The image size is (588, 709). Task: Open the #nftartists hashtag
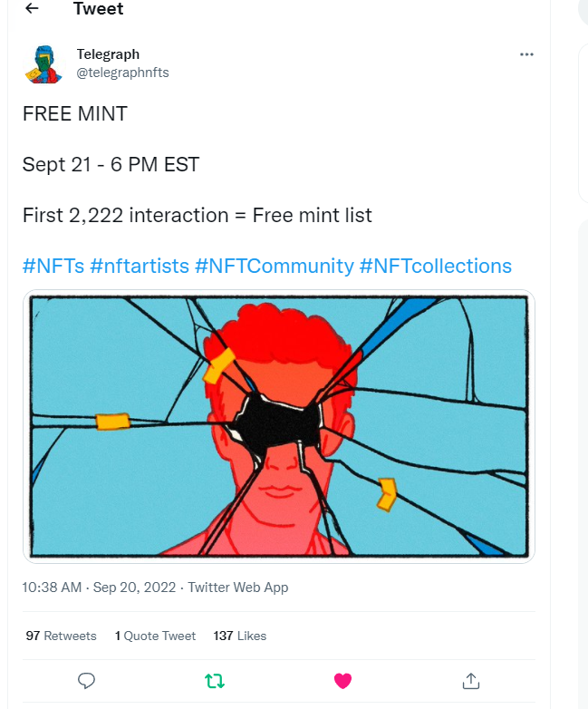click(x=140, y=266)
